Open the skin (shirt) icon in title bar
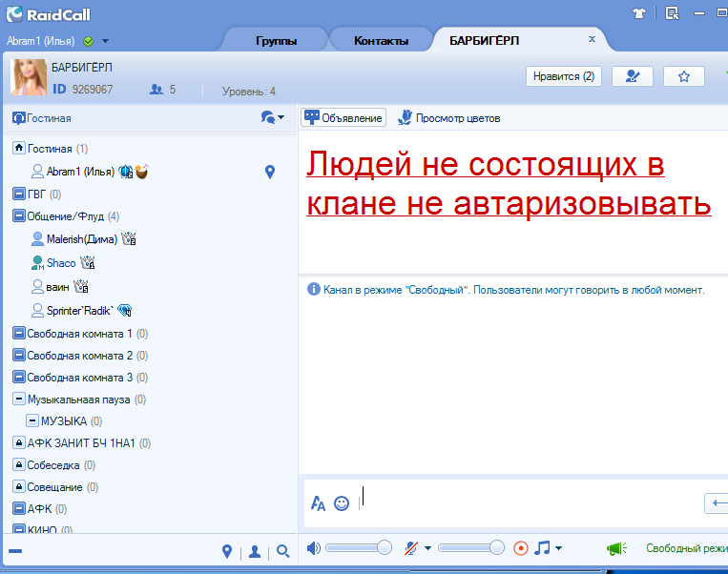Viewport: 728px width, 574px height. point(639,13)
